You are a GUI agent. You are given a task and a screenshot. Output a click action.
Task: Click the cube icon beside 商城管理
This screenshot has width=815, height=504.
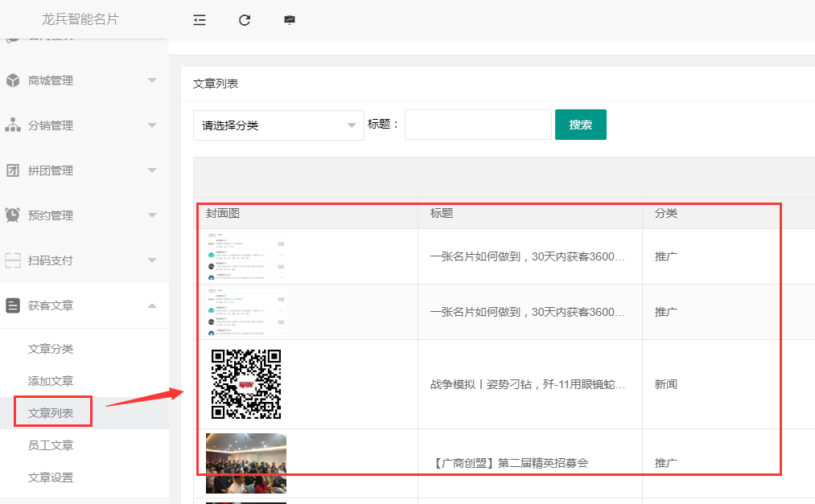tap(13, 80)
